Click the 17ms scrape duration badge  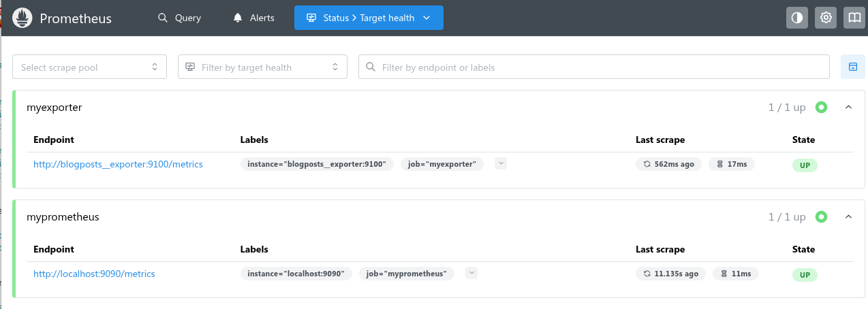(x=732, y=164)
